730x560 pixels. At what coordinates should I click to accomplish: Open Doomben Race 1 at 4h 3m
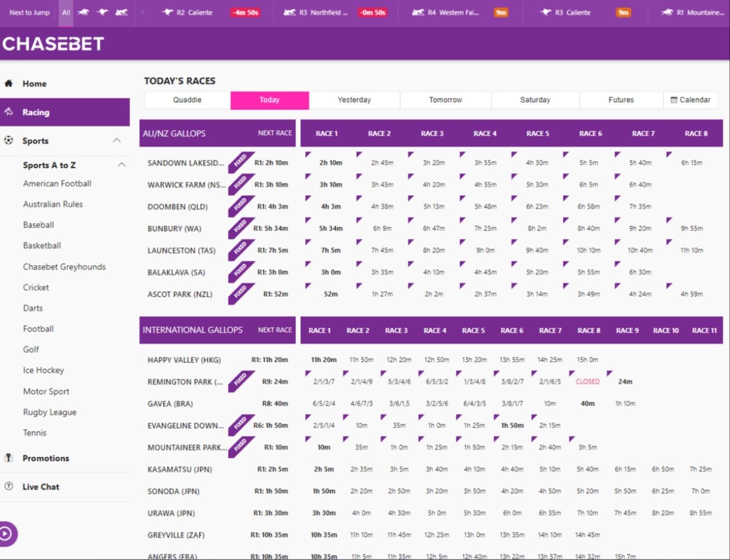[x=329, y=207]
